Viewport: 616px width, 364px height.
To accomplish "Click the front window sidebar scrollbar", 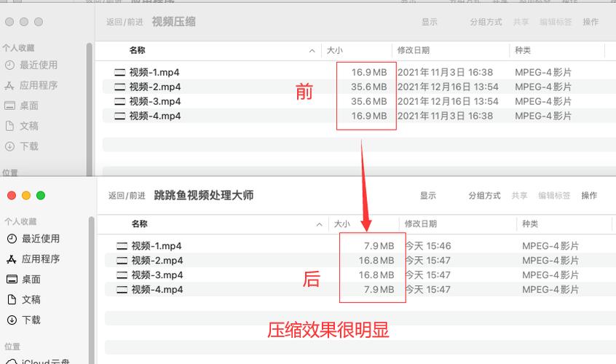I will [x=92, y=290].
